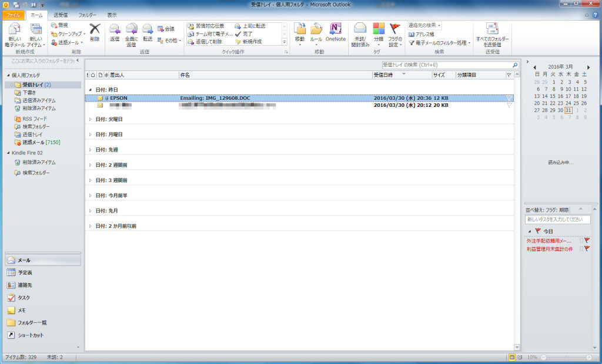
Task: Toggle flag on 外注手配依頼用メー task
Action: coord(587,241)
